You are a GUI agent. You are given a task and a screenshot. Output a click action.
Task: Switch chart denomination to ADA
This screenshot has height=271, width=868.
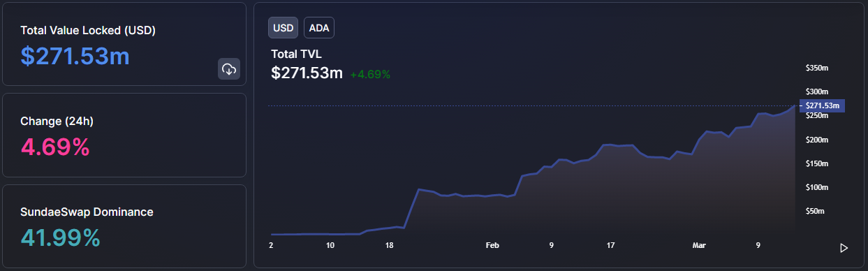319,27
